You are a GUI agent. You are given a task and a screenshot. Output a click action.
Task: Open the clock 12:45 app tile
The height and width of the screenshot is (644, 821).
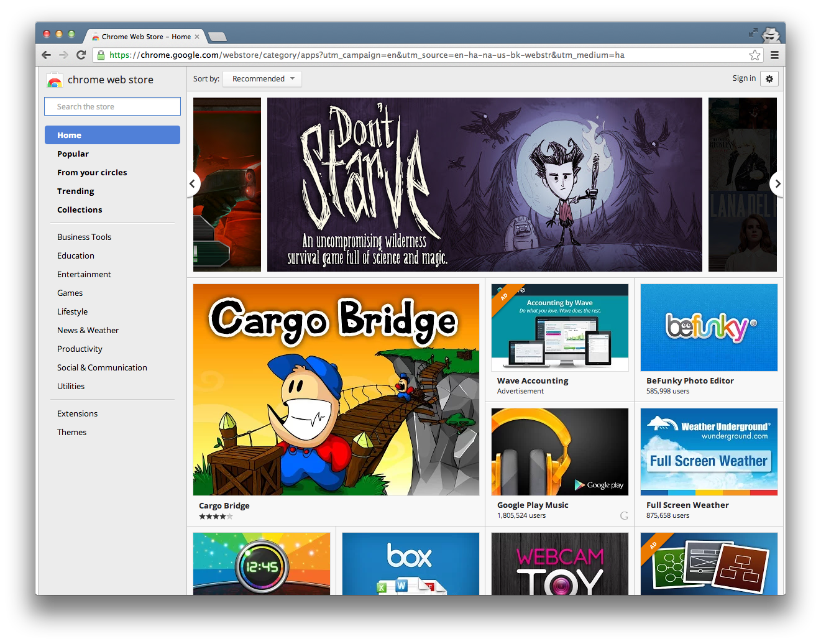click(x=262, y=564)
